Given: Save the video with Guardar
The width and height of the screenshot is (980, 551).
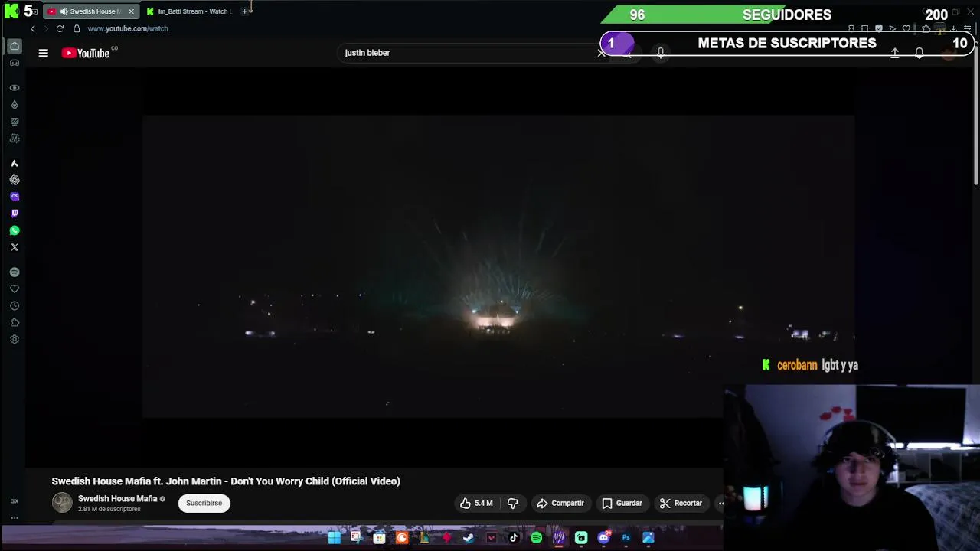Looking at the screenshot, I should [622, 503].
